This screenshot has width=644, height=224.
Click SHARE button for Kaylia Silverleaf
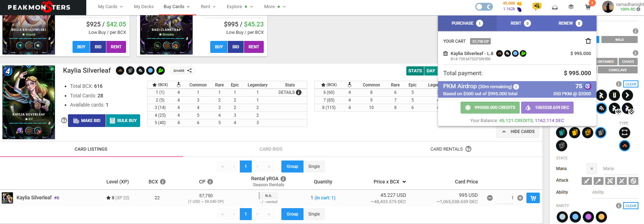182,71
